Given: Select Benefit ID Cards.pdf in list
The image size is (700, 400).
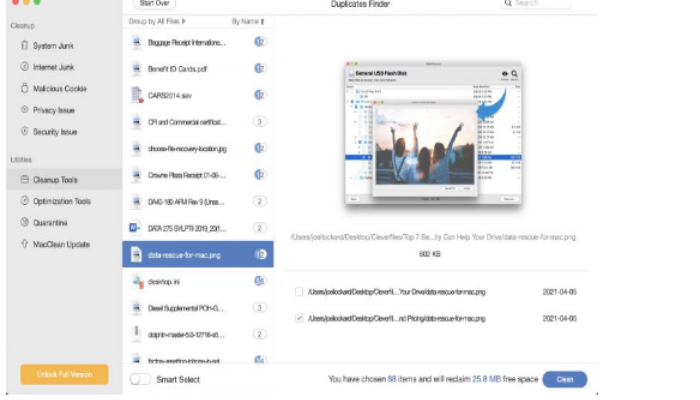Looking at the screenshot, I should point(198,69).
